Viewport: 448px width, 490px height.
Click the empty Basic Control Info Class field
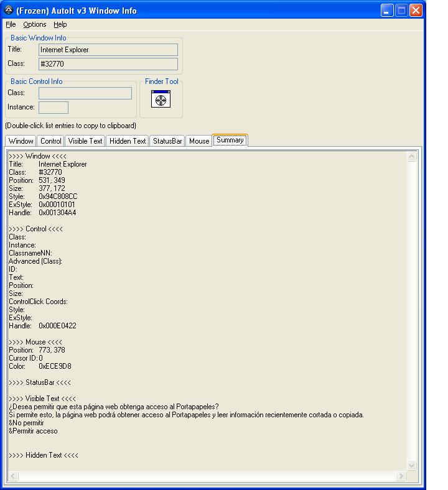click(85, 93)
